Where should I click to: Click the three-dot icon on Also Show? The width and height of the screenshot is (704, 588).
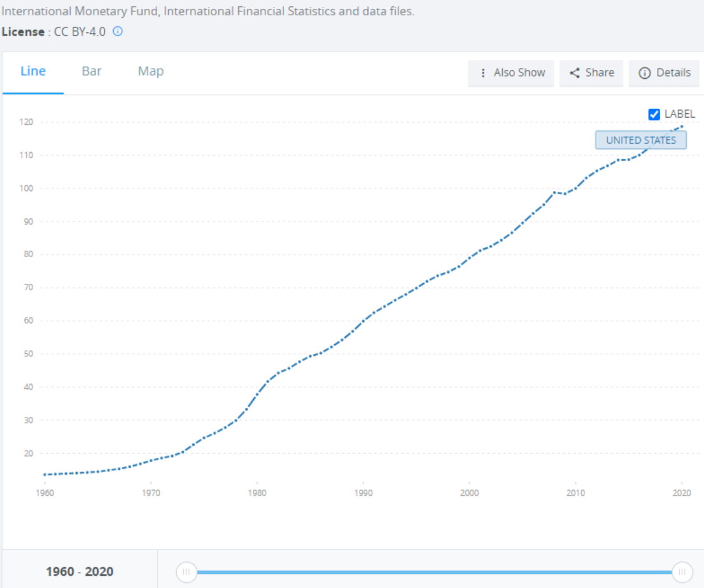point(482,73)
